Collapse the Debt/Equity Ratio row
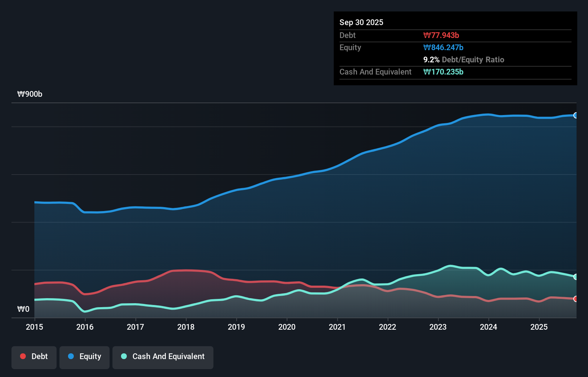 click(x=464, y=59)
